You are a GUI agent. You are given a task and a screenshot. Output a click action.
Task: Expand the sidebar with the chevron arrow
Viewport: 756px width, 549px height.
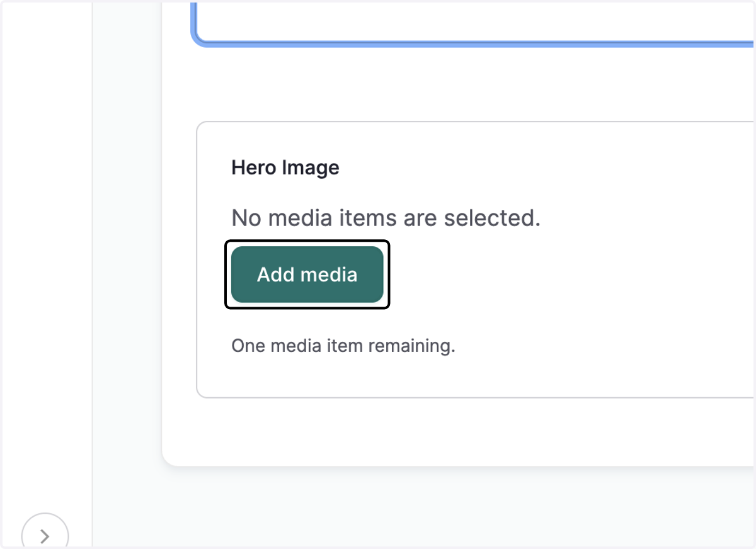(x=45, y=535)
